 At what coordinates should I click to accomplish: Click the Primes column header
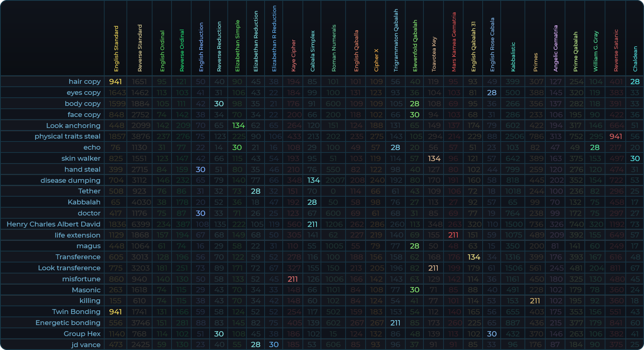(x=535, y=62)
